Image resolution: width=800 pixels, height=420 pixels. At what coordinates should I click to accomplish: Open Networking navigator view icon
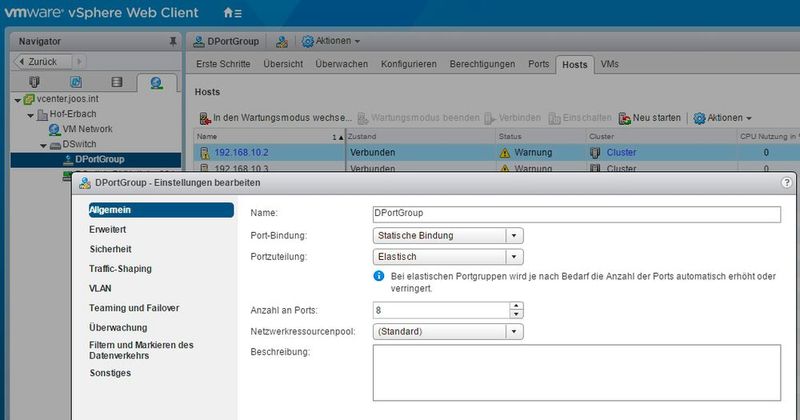(157, 83)
